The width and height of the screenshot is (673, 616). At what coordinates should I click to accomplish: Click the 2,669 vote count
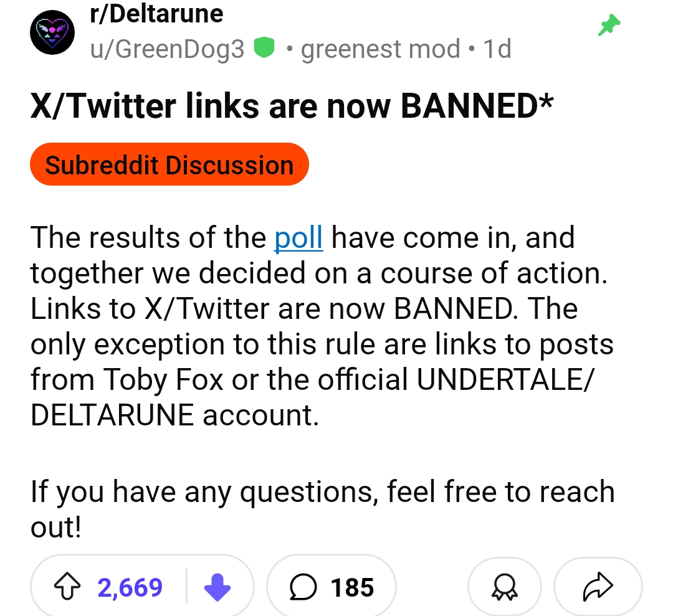[x=130, y=587]
